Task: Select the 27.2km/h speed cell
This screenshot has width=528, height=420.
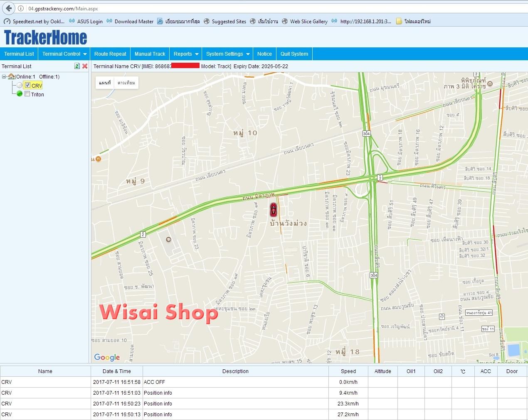Action: (348, 415)
